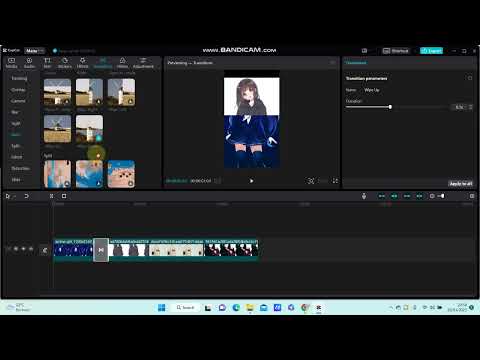Image resolution: width=480 pixels, height=360 pixels.
Task: Open Microsoft Edge from taskbar
Action: tap(236, 307)
